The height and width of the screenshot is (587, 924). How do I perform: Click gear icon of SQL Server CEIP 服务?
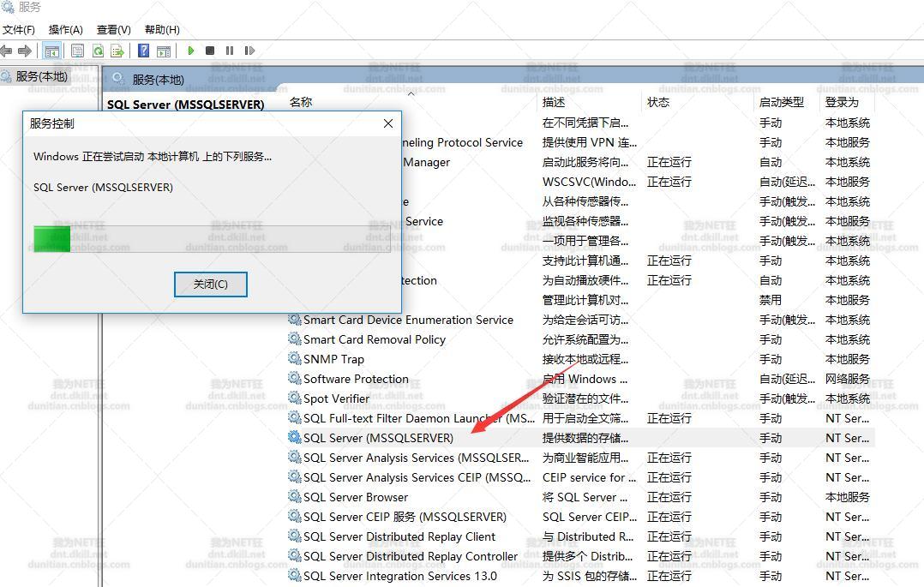click(294, 516)
